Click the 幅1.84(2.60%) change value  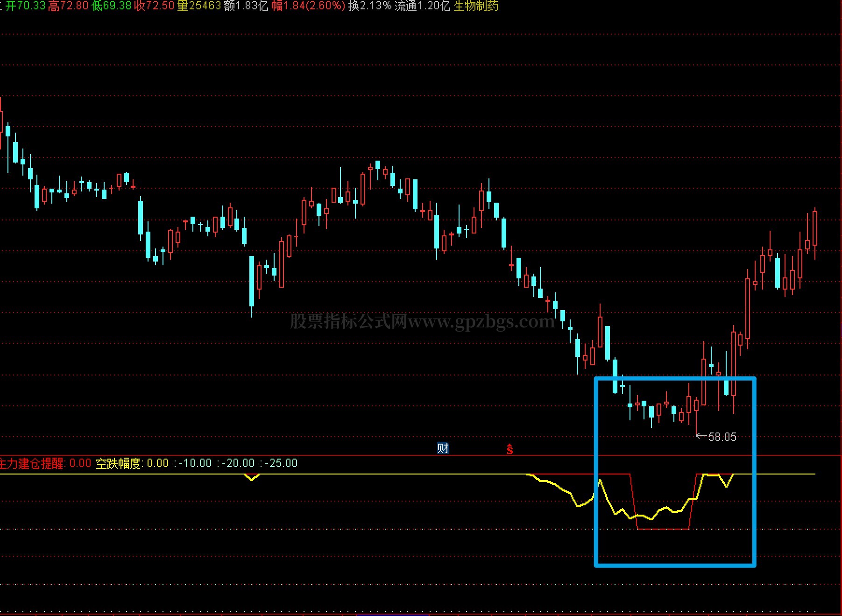click(308, 6)
